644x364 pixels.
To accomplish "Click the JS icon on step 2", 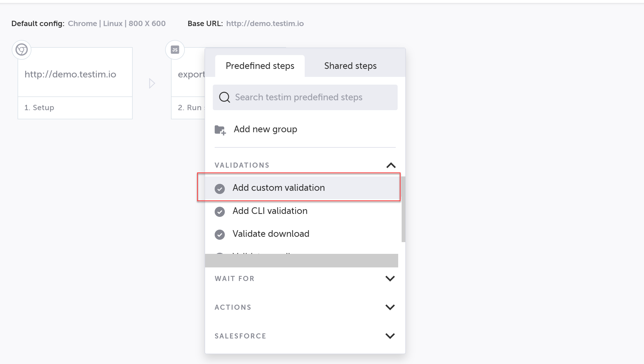I will 175,50.
